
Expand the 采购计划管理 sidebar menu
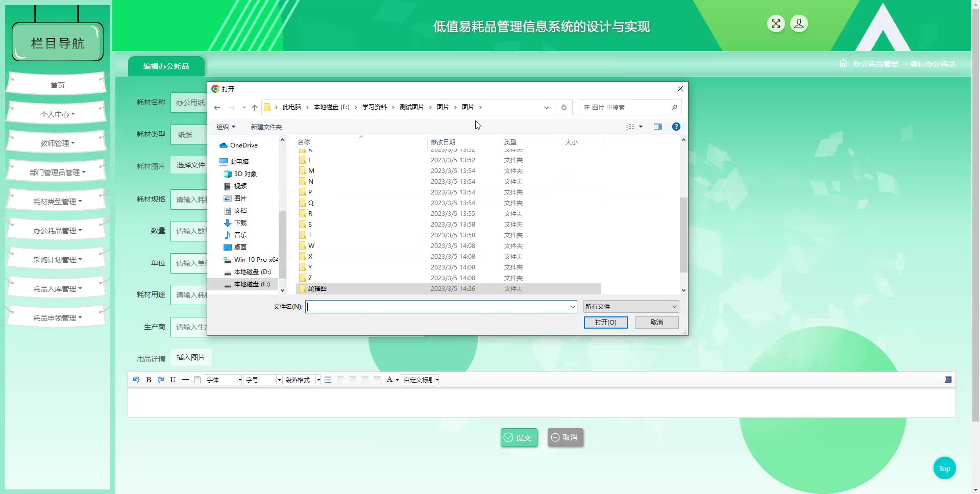[x=57, y=260]
